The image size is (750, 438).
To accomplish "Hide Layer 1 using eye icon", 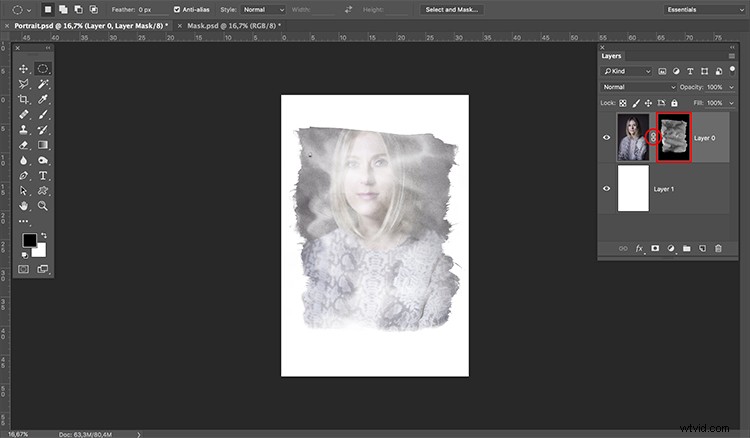I will pos(607,188).
